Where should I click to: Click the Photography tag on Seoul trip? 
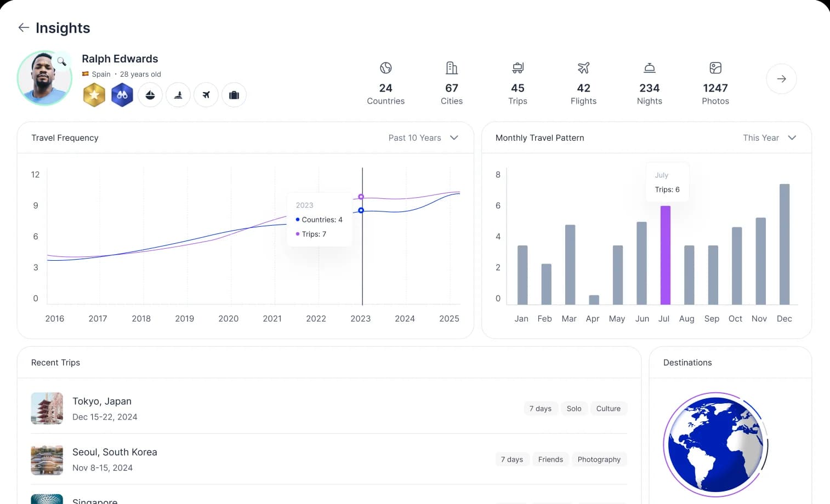[599, 460]
